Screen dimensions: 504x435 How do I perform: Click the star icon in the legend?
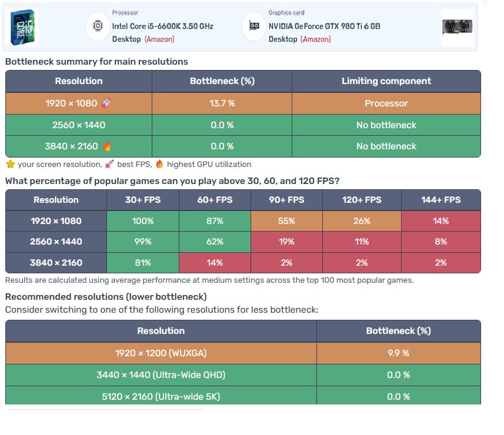pyautogui.click(x=10, y=165)
